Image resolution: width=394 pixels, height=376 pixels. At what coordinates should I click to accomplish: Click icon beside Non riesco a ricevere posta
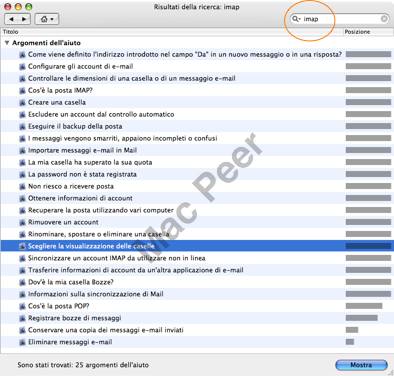[22, 187]
